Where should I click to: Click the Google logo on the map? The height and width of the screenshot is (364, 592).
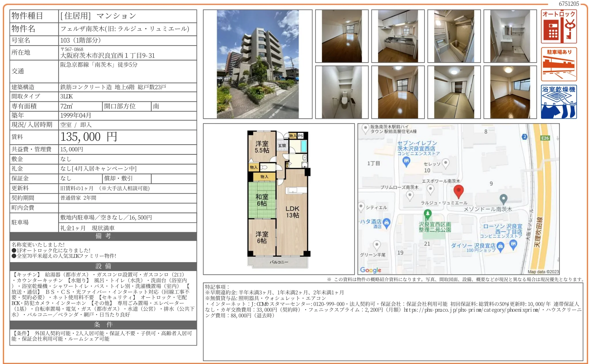pos(371,270)
